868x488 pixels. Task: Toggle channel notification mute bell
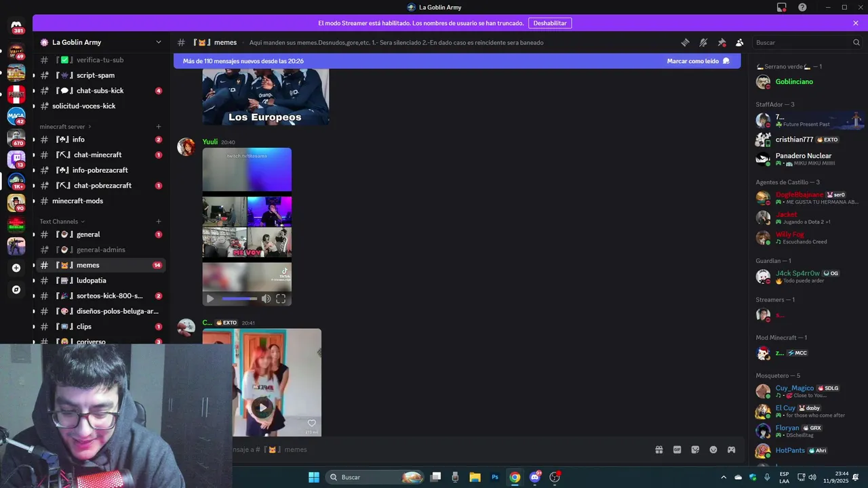pos(703,42)
